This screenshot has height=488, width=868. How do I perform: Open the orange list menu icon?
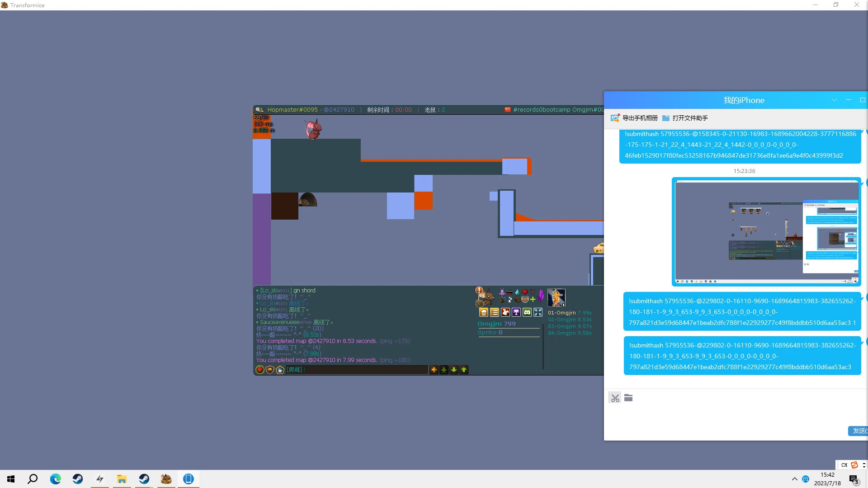click(x=495, y=312)
